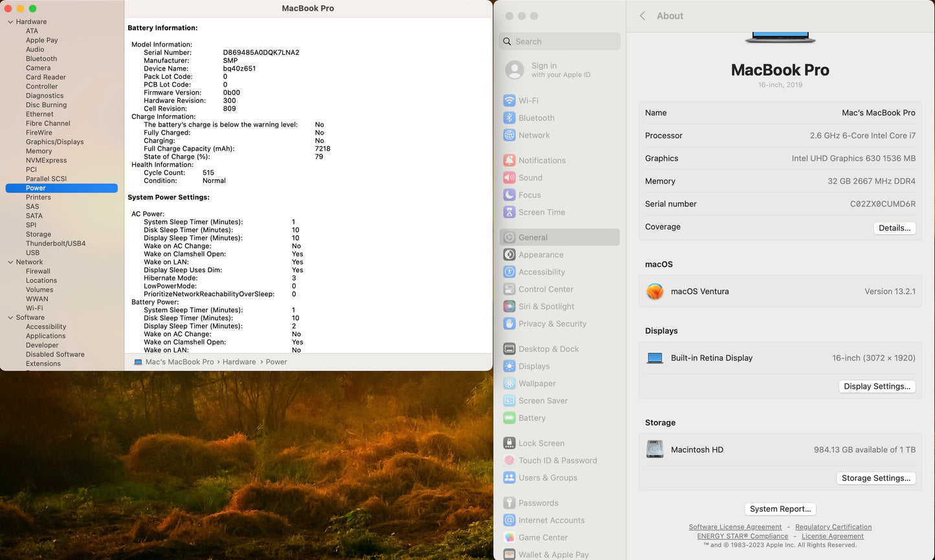Select Graphics/Displays in the sidebar
This screenshot has height=560, width=935.
coord(55,142)
